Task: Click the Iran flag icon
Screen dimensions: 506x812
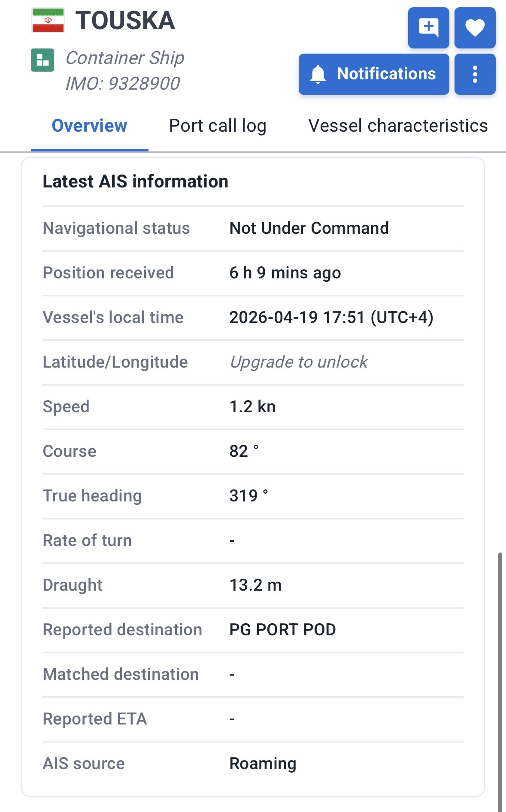Action: tap(48, 20)
